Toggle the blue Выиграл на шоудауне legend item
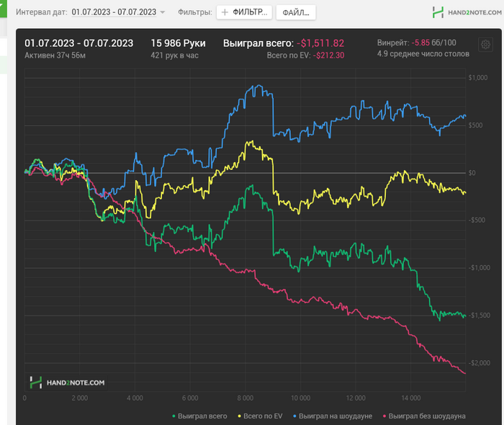This screenshot has width=504, height=425. coord(333,416)
